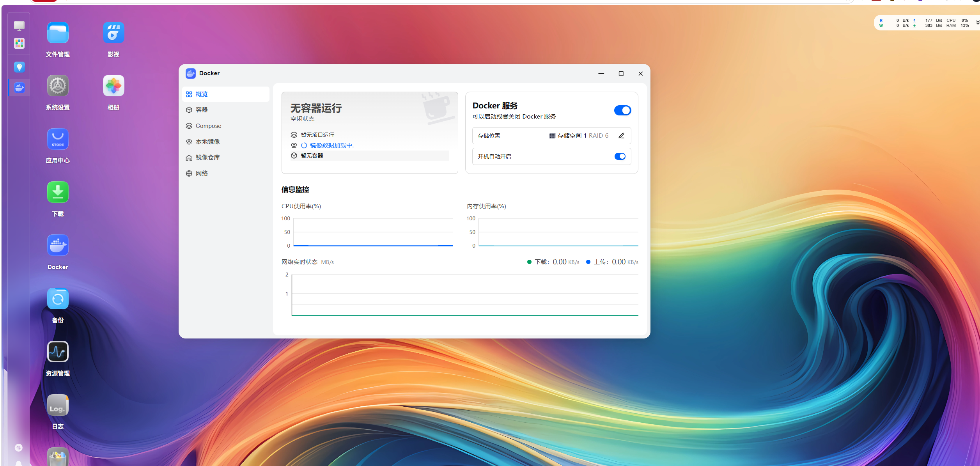Click the 暂无容器 row

pos(312,156)
